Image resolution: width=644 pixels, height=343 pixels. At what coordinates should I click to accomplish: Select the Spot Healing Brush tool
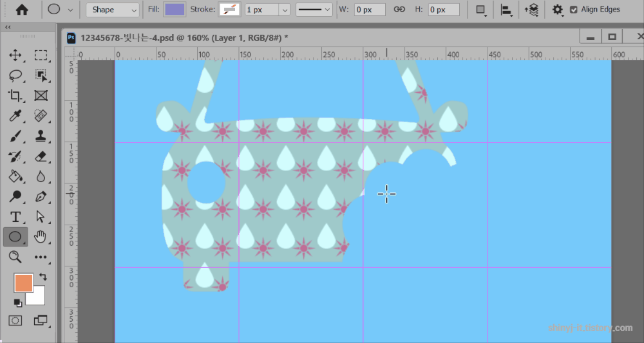[41, 116]
